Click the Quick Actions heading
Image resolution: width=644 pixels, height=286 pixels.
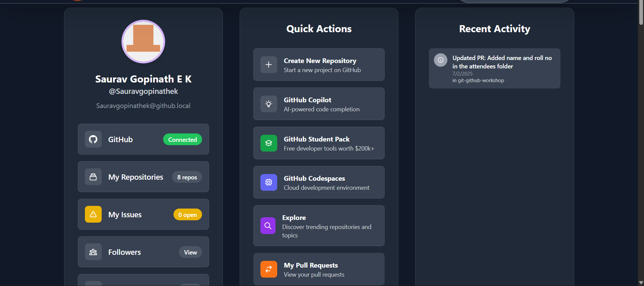coord(319,29)
